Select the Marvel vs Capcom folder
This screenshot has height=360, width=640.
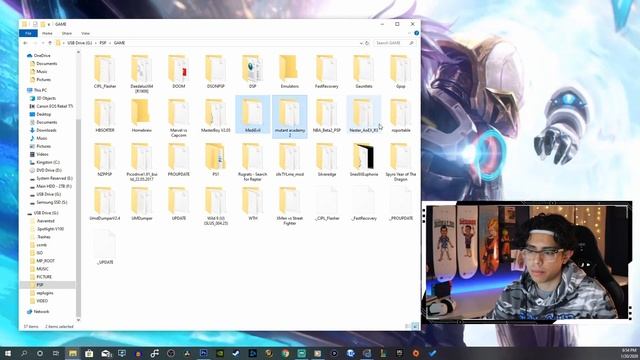click(x=178, y=118)
